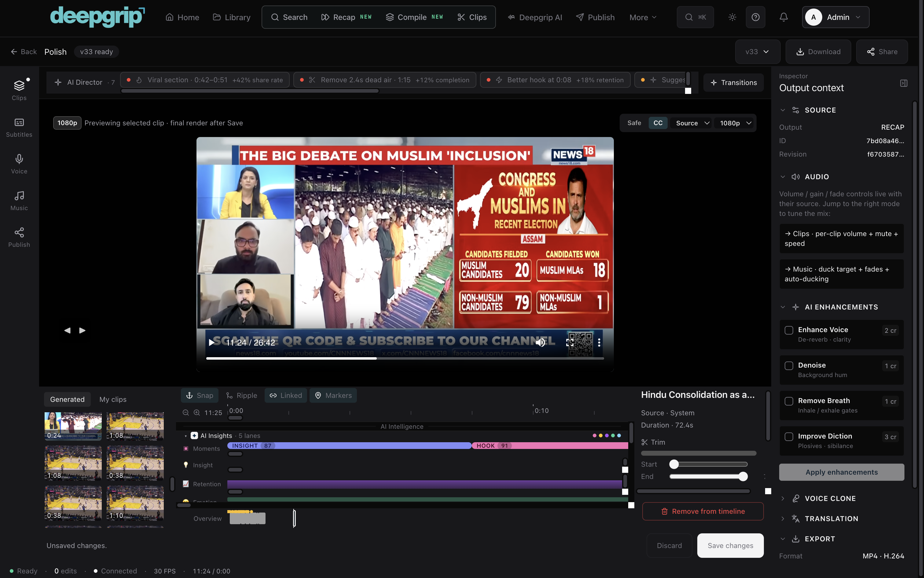Enable Denoise checkbox
The width and height of the screenshot is (924, 578).
789,365
